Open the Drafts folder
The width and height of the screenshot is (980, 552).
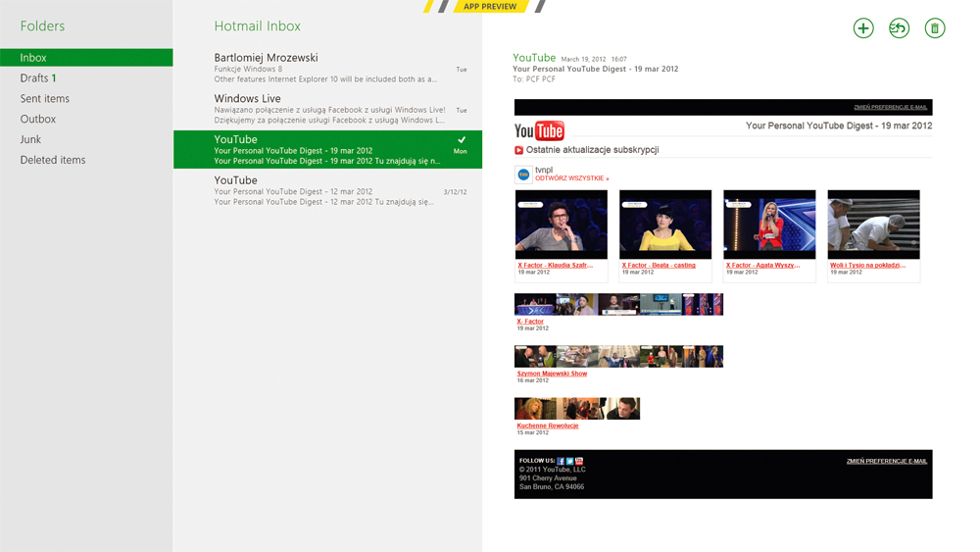37,78
